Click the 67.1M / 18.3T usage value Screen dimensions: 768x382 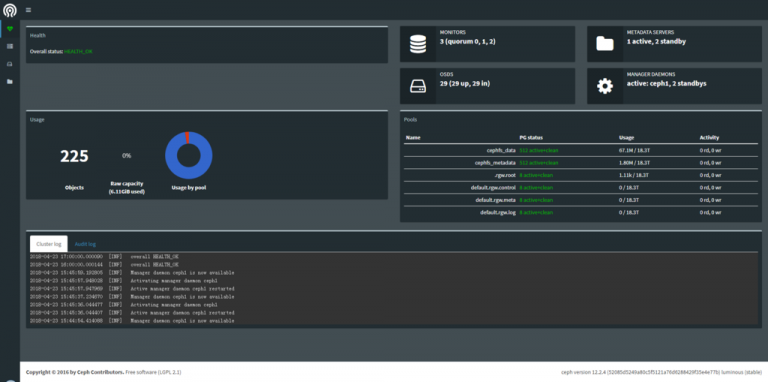(x=634, y=150)
